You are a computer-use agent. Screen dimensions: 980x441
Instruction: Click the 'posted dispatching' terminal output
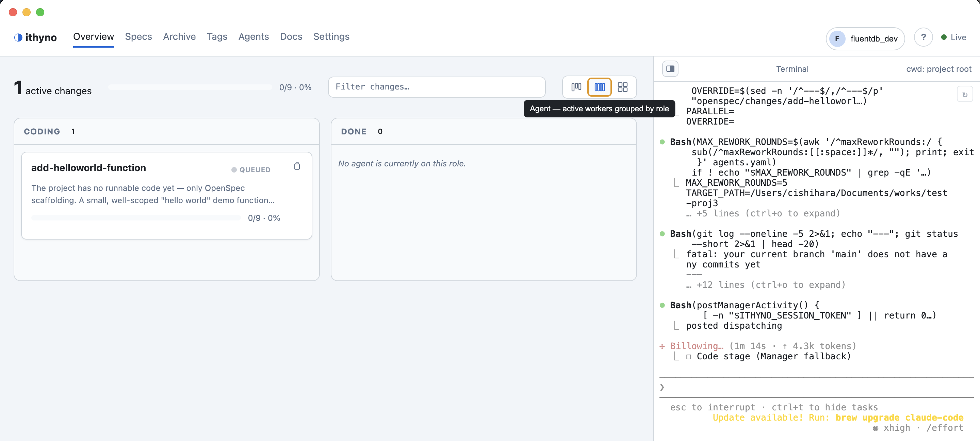pos(734,326)
